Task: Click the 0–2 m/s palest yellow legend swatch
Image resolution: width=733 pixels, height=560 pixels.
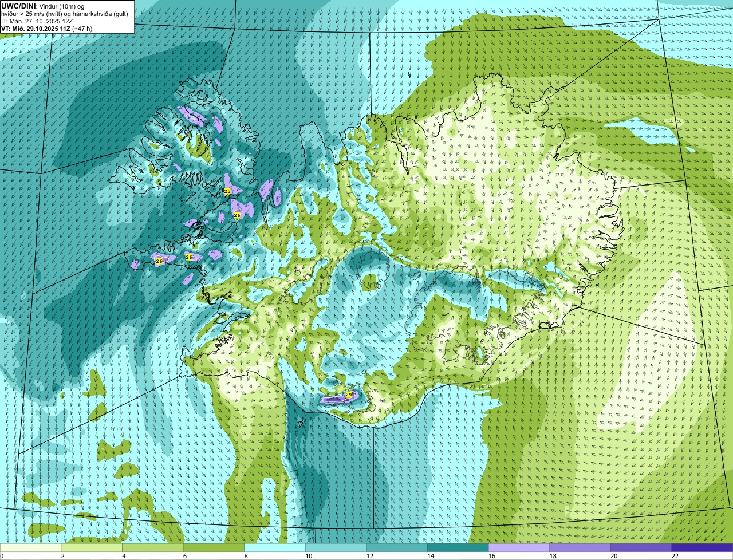Action: (x=30, y=548)
